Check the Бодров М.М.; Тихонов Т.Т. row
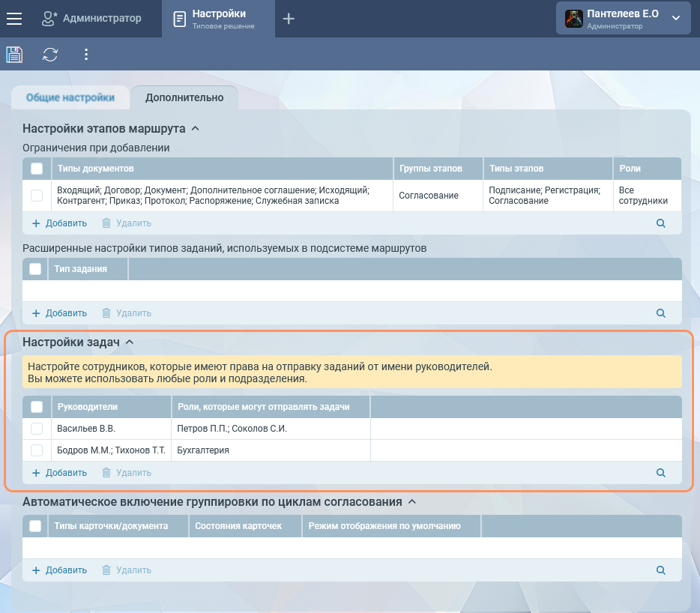 [x=37, y=450]
